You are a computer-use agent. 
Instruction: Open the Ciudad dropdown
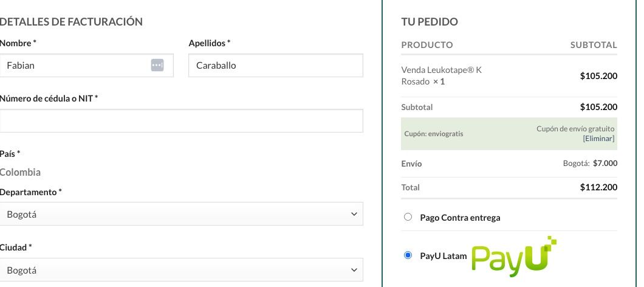click(x=181, y=270)
